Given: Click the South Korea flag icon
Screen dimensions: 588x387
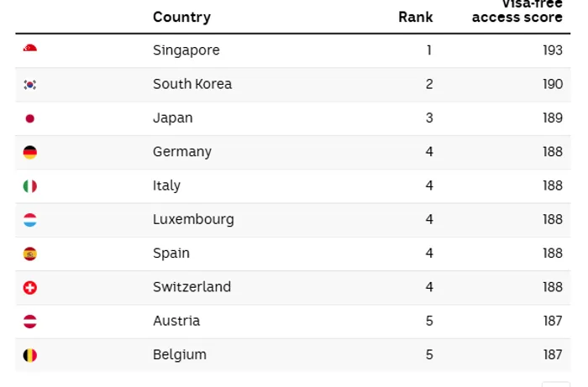Looking at the screenshot, I should (30, 85).
